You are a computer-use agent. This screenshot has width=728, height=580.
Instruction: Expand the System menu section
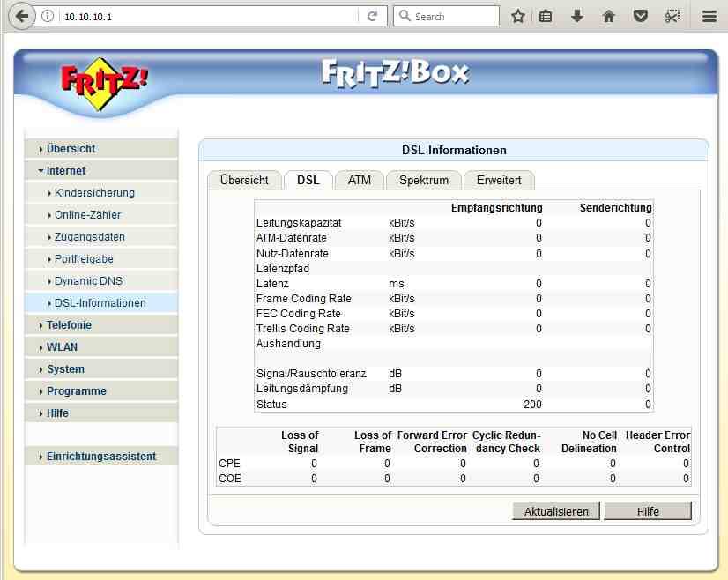tap(101, 369)
